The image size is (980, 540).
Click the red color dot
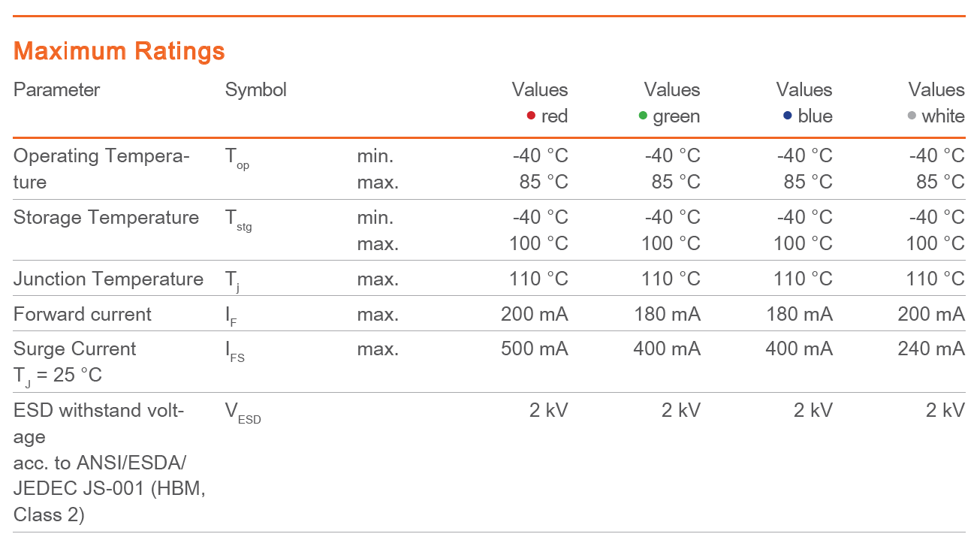coord(531,116)
